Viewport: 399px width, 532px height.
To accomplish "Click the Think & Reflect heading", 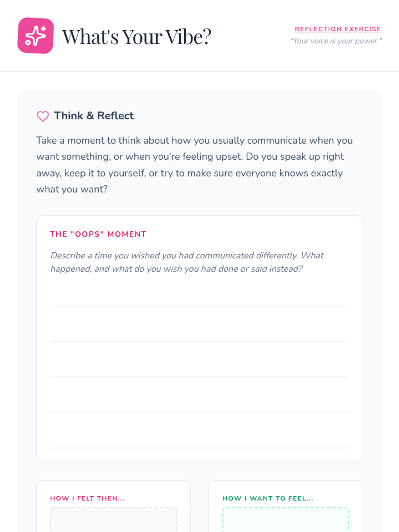I will coord(94,116).
